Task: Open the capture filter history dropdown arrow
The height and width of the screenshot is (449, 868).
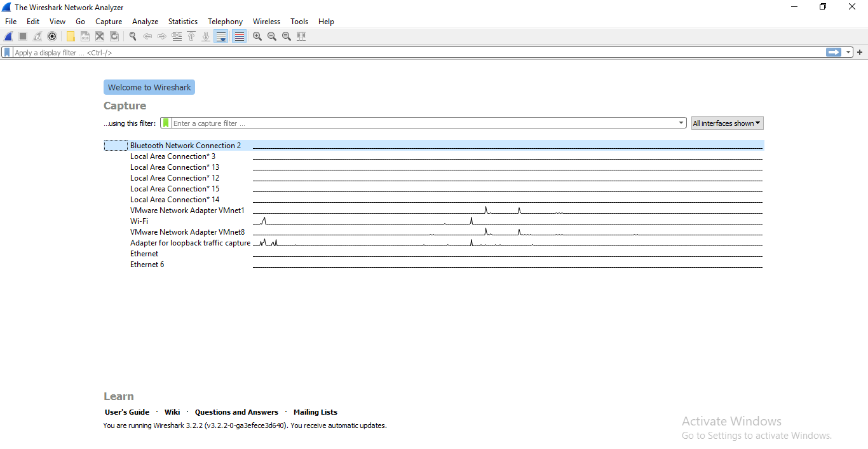Action: 681,123
